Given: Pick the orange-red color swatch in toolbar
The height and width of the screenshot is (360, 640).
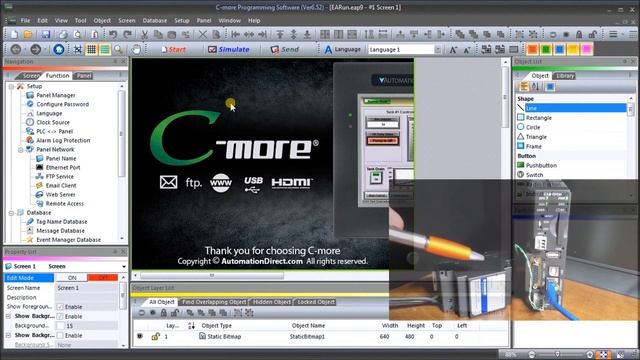Looking at the screenshot, I should [532, 49].
